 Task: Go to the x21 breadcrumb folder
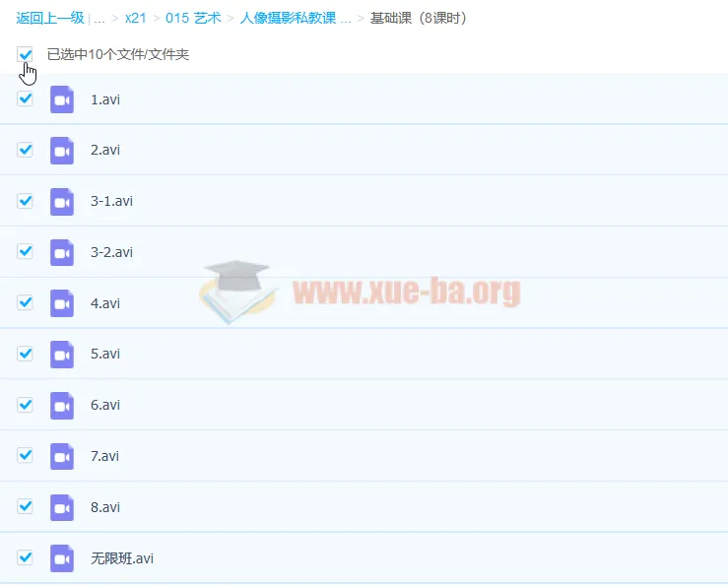click(x=135, y=18)
